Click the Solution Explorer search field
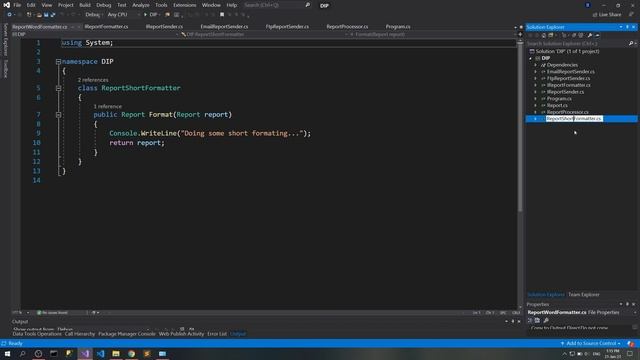The width and height of the screenshot is (640, 360). [x=577, y=43]
